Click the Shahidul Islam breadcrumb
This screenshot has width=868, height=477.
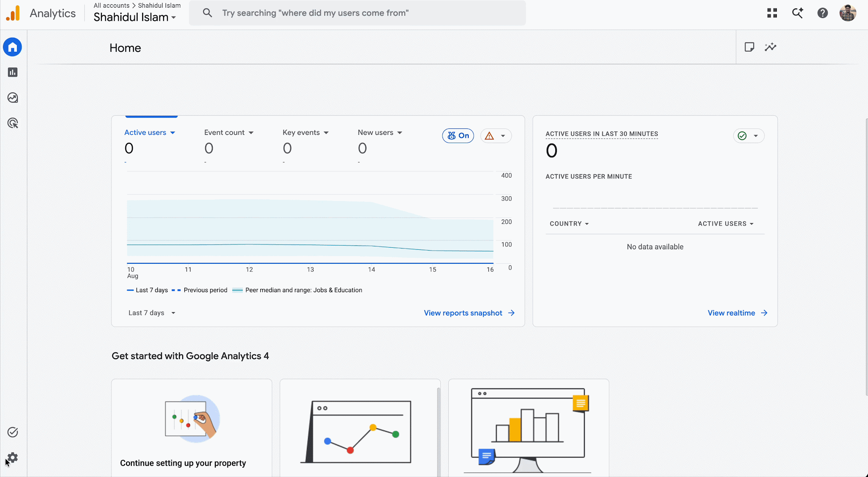click(159, 6)
